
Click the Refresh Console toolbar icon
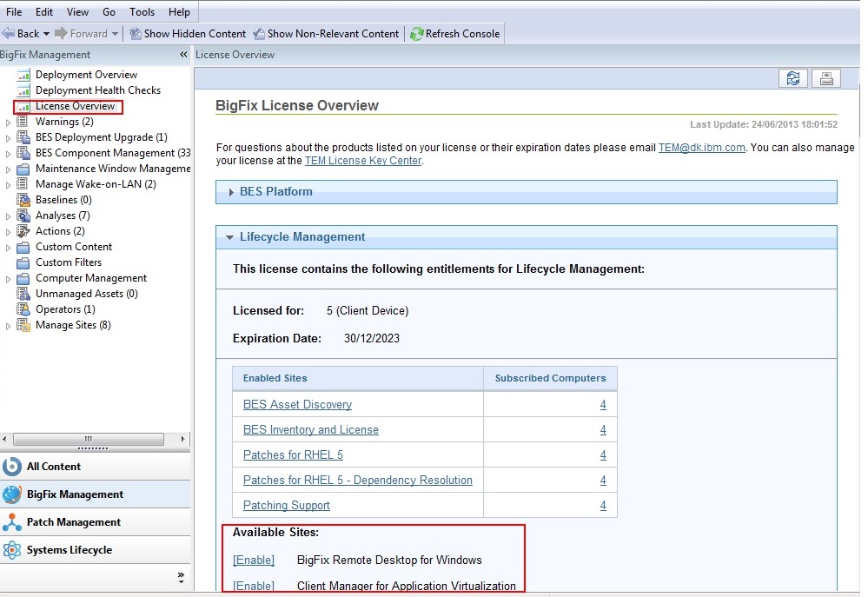[x=417, y=34]
